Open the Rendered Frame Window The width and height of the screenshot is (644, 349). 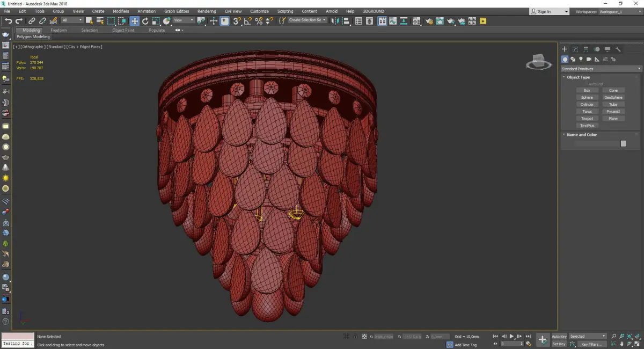pyautogui.click(x=440, y=21)
